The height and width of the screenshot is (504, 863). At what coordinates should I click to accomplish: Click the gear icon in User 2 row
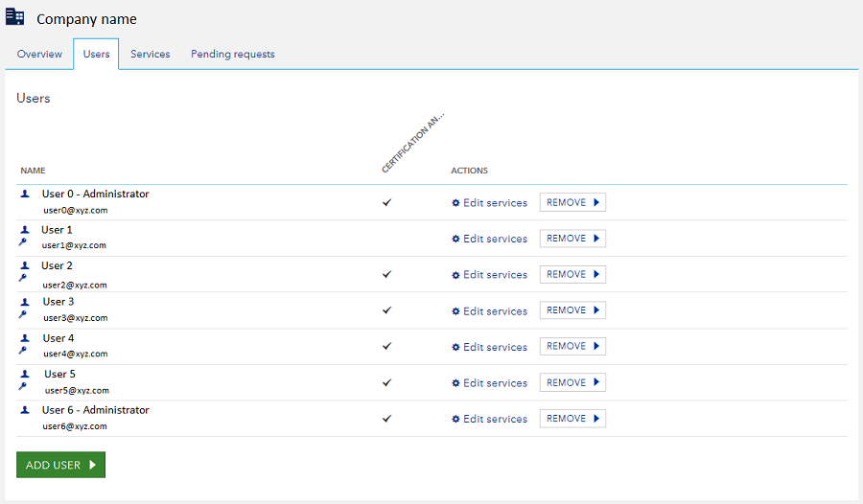click(x=455, y=275)
